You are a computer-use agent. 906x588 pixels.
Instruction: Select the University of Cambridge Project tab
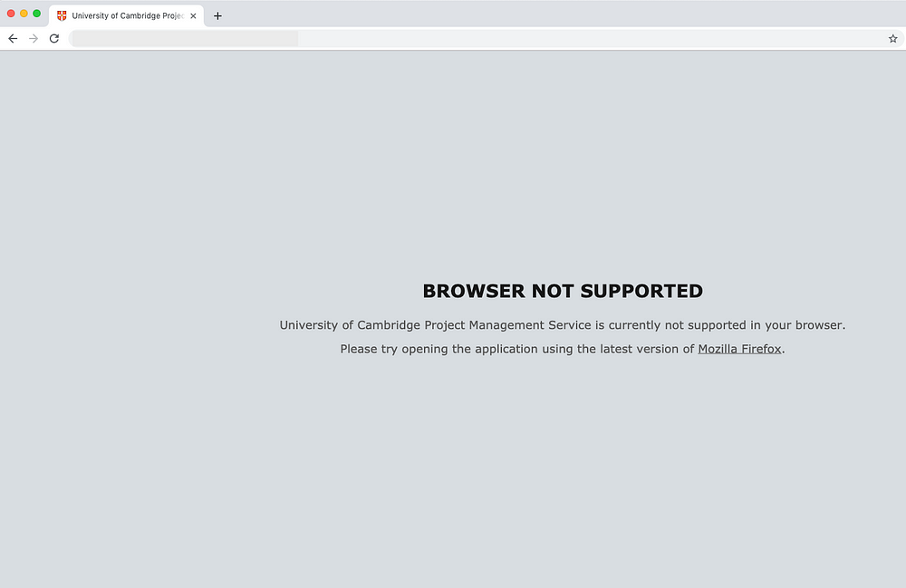coord(127,16)
